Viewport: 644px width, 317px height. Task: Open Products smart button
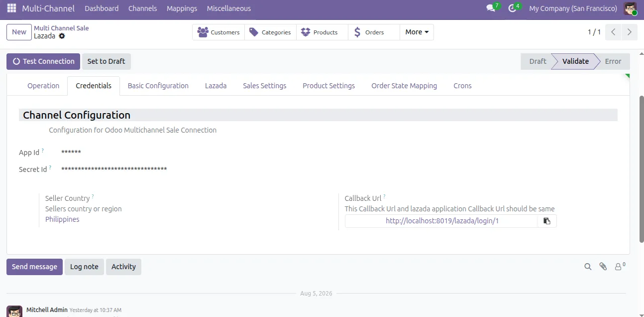tap(322, 32)
